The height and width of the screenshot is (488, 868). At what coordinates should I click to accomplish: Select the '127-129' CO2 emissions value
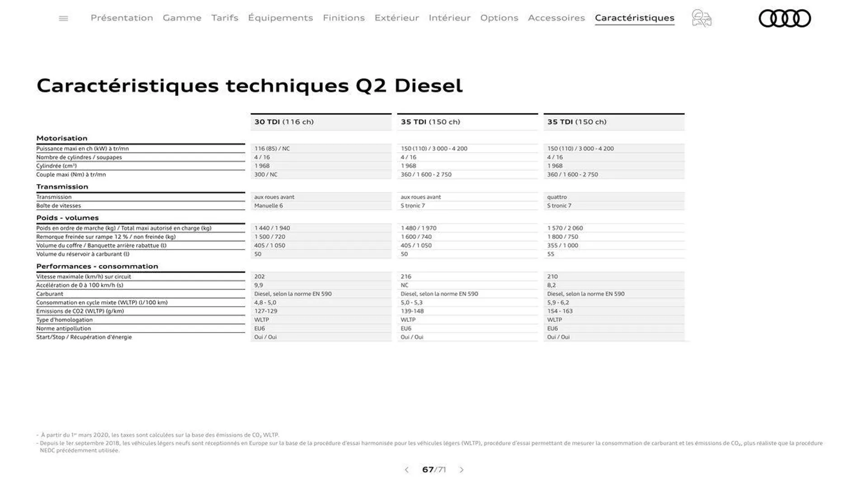266,311
